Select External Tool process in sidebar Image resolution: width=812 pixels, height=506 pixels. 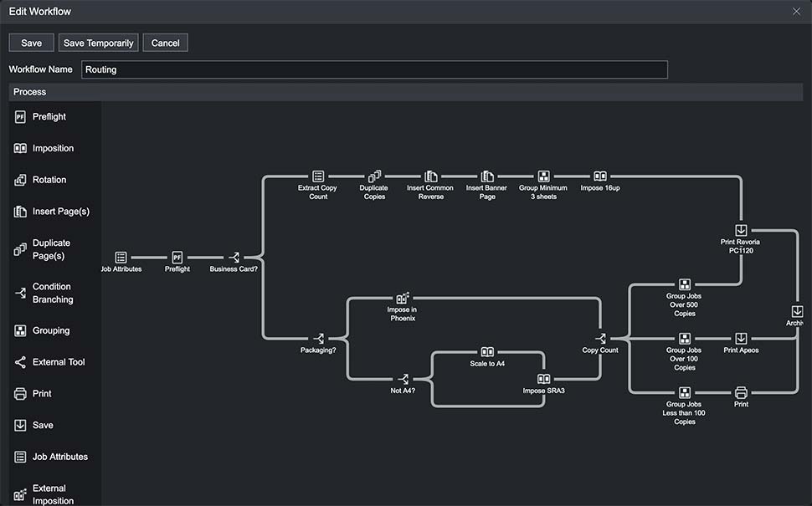tap(49, 362)
